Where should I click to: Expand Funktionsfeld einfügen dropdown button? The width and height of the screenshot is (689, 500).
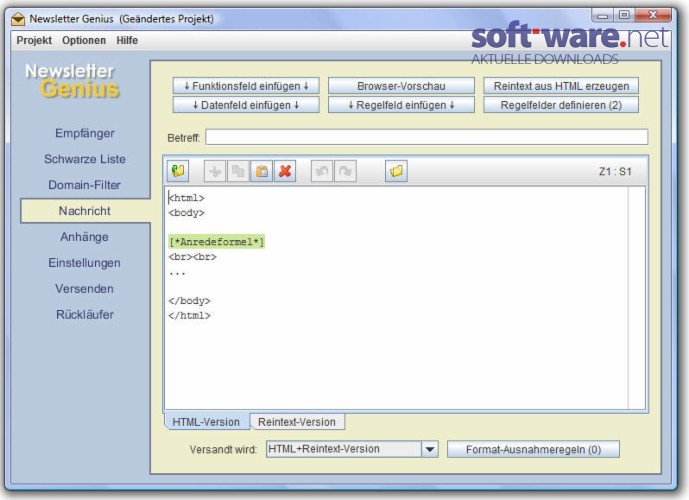click(246, 86)
